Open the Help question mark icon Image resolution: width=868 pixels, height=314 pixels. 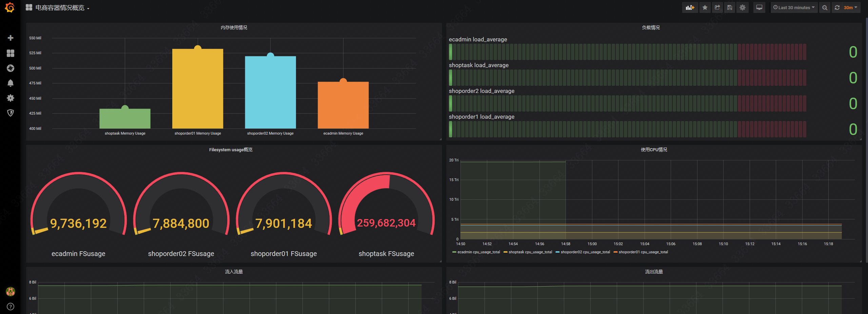coord(11,307)
